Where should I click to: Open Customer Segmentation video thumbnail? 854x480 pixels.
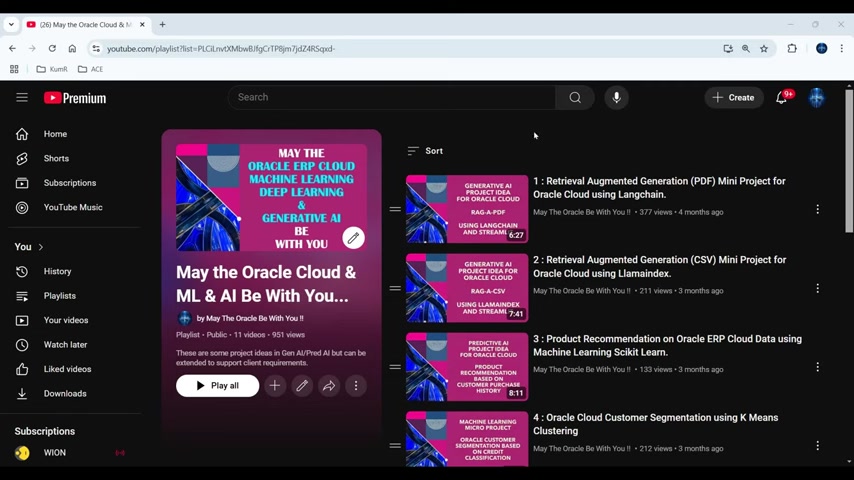tap(467, 439)
